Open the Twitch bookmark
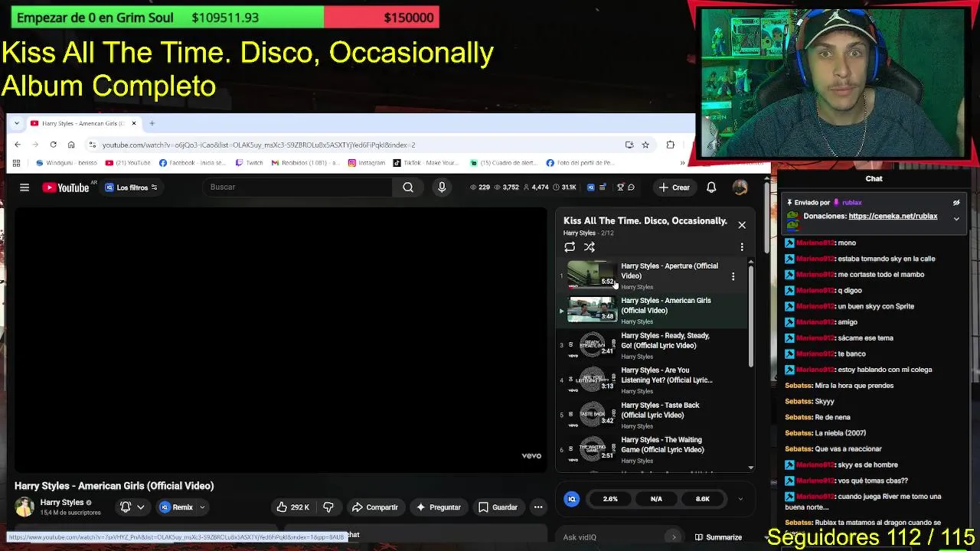The image size is (980, 551). point(250,163)
